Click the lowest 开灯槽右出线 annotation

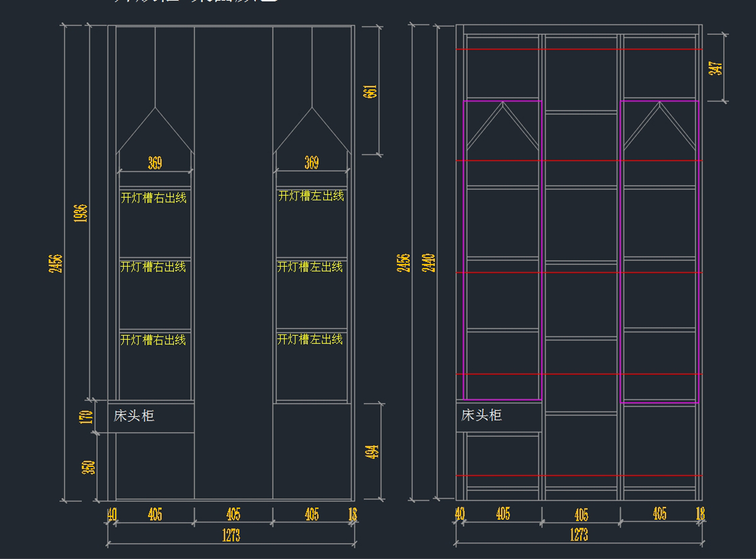point(153,340)
